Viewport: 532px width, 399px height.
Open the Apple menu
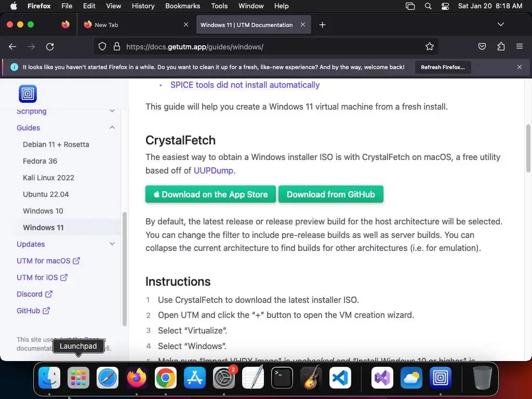click(13, 6)
